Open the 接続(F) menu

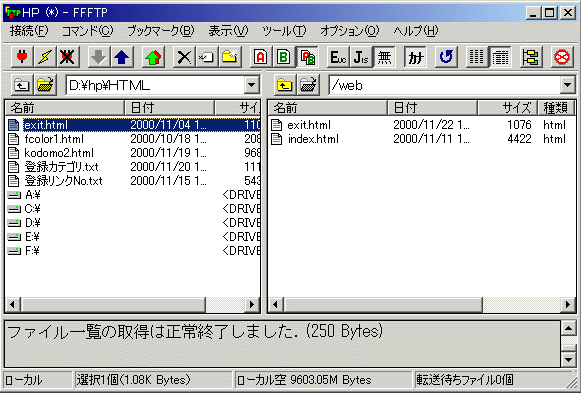(29, 31)
